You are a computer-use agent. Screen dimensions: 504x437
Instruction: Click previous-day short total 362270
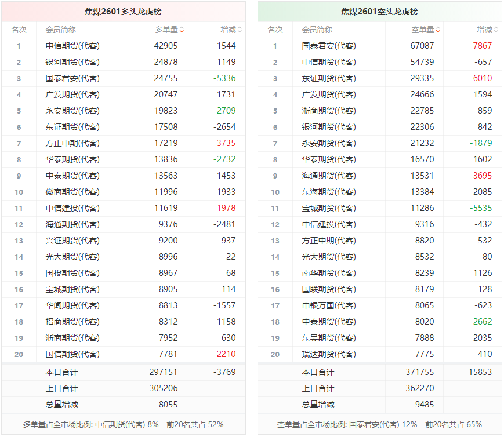419,388
